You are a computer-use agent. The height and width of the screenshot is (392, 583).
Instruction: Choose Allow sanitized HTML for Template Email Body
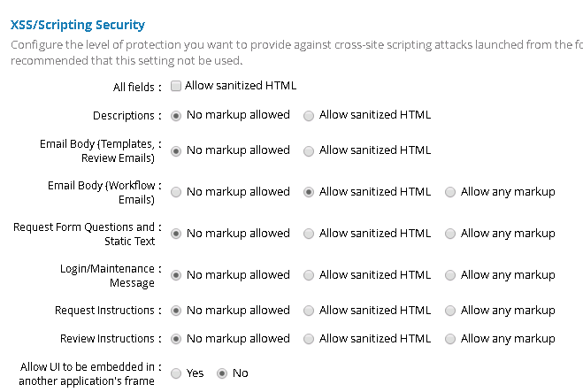(309, 150)
